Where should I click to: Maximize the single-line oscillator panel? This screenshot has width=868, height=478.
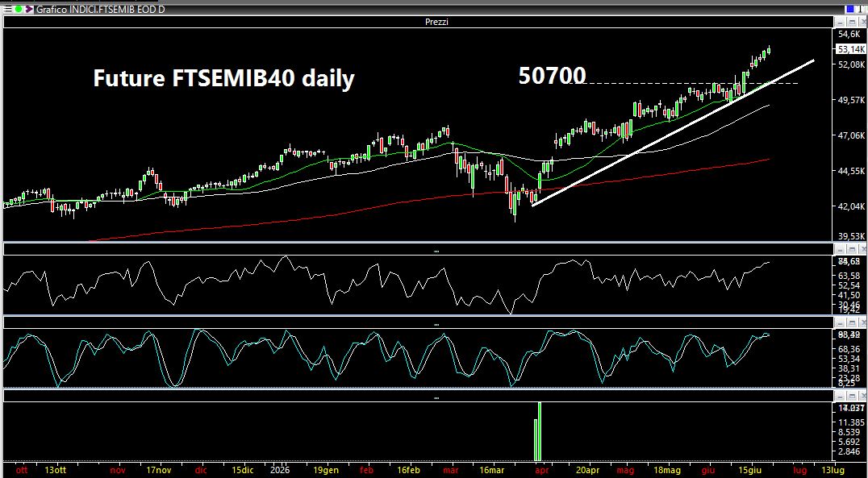[x=851, y=250]
